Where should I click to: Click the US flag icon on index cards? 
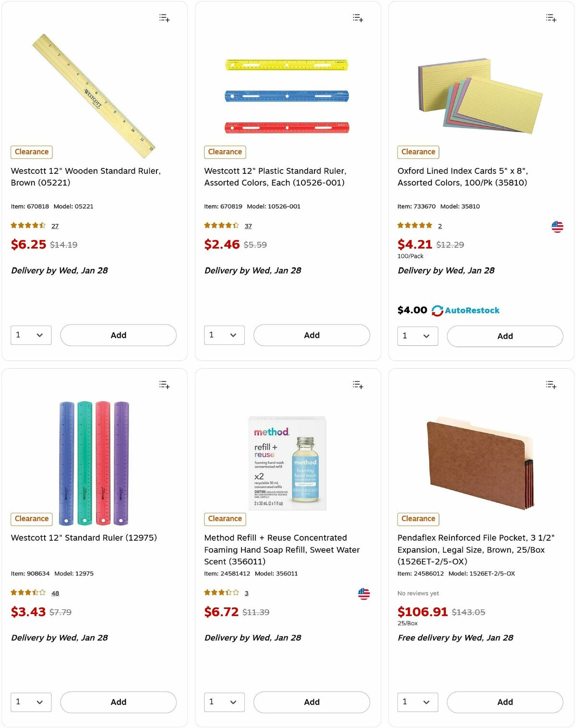point(557,226)
